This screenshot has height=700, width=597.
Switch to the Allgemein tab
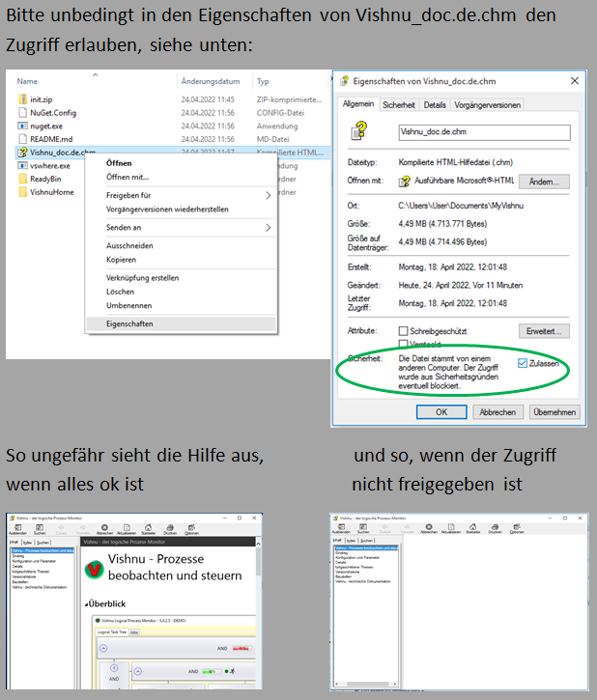pyautogui.click(x=358, y=103)
